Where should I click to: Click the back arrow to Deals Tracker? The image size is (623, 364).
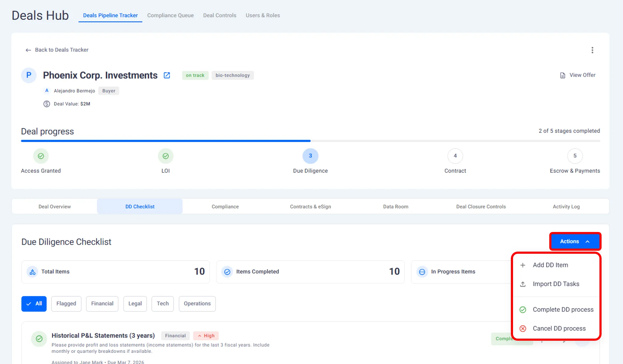28,50
